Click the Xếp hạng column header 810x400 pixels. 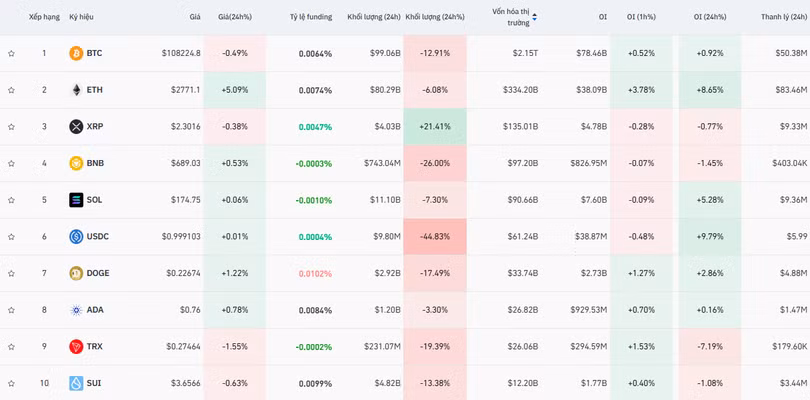point(44,17)
